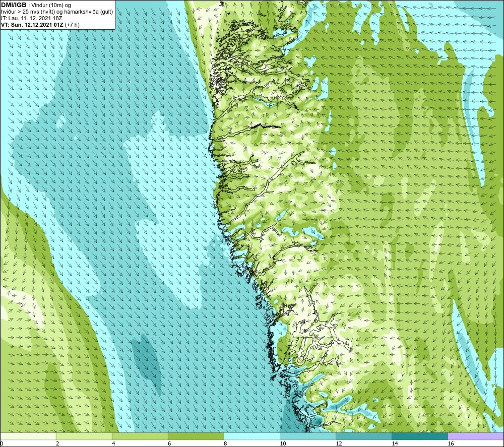Screen dimensions: 504x447
Task: Click the legend scale label "4"
Action: click(x=113, y=443)
